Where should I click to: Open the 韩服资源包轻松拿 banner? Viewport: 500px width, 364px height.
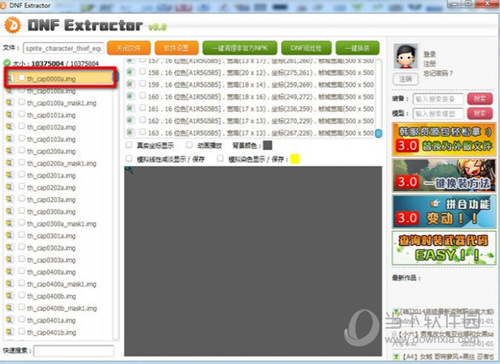[x=444, y=139]
